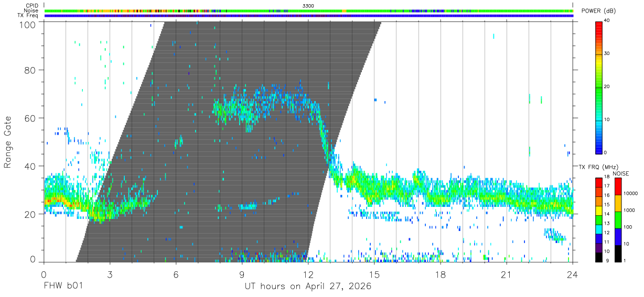Image resolution: width=644 pixels, height=297 pixels.
Task: Click the NOISE legend title
Action: [620, 173]
